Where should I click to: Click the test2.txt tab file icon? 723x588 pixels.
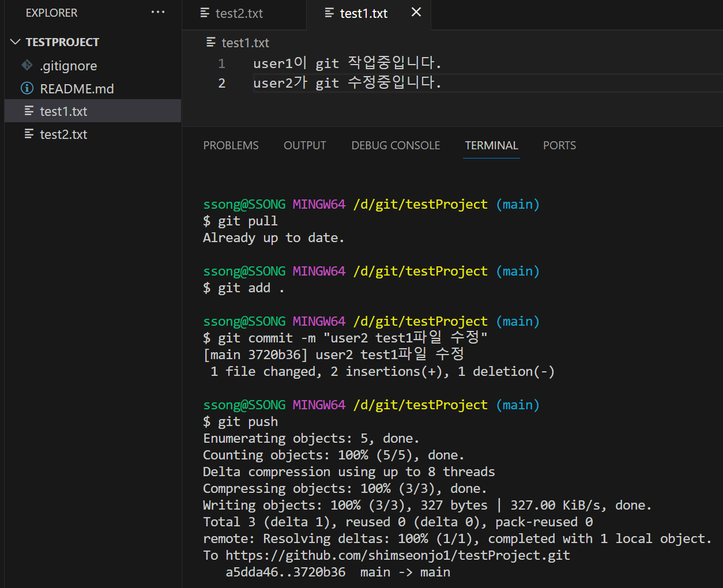point(205,13)
